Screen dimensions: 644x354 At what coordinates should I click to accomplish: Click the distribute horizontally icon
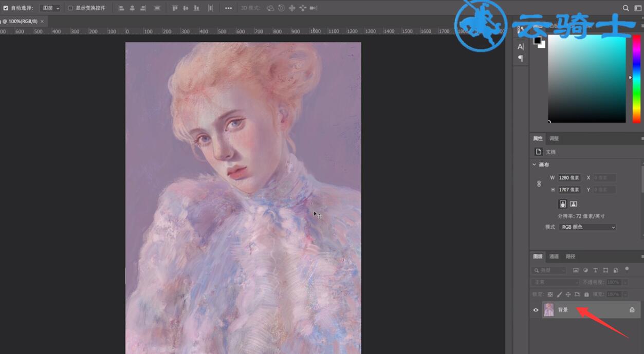pyautogui.click(x=210, y=8)
